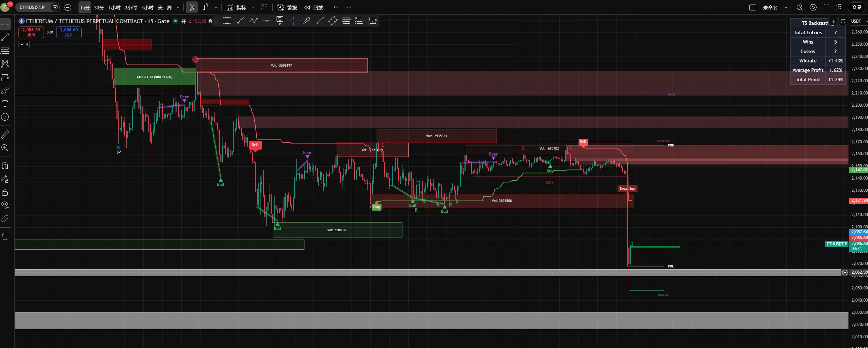
Task: Expand the chart type dropdown chevron
Action: point(216,7)
